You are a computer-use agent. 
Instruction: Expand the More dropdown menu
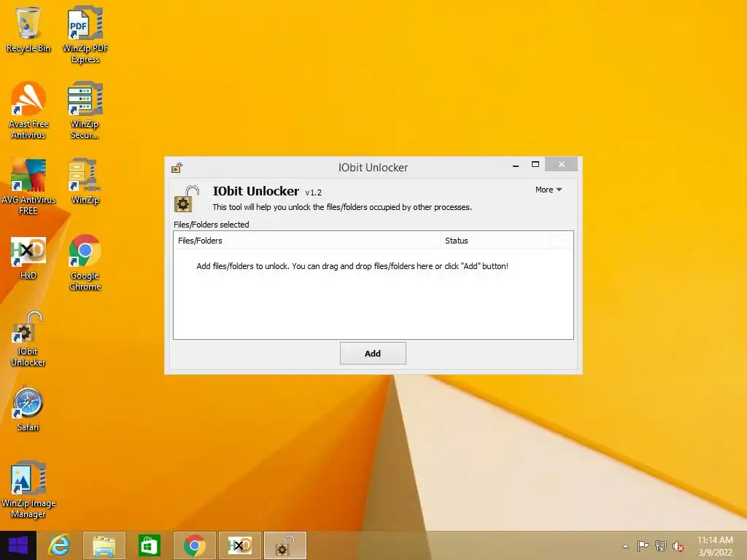[x=549, y=190]
